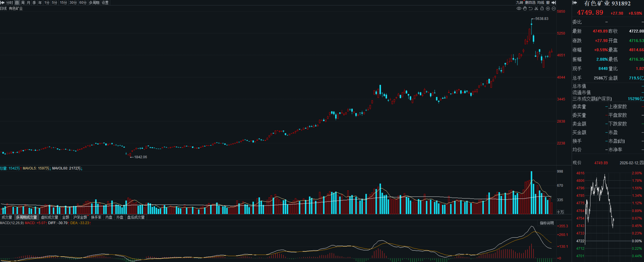The image size is (644, 262).
Task: Toggle 均线 moving average lines
Action: click(541, 2)
